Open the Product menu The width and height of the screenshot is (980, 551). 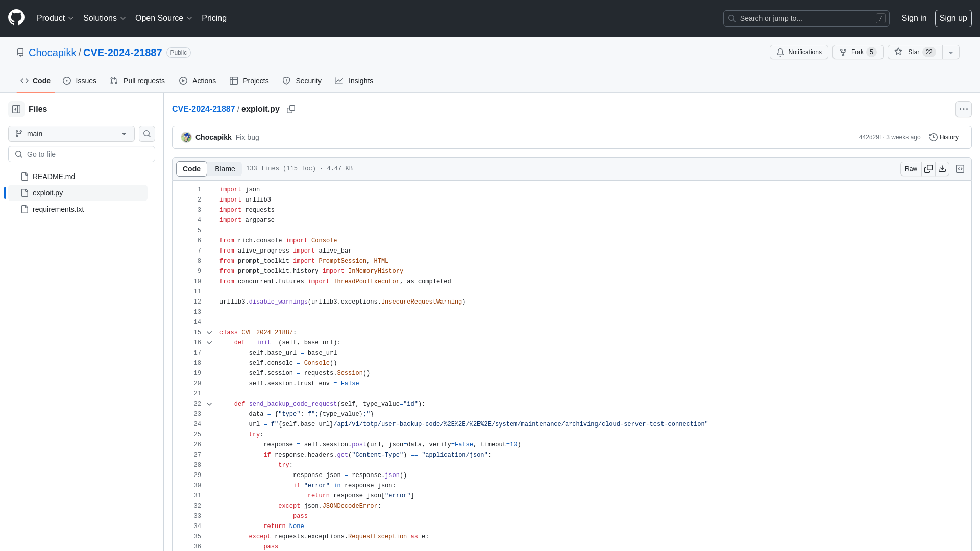55,18
